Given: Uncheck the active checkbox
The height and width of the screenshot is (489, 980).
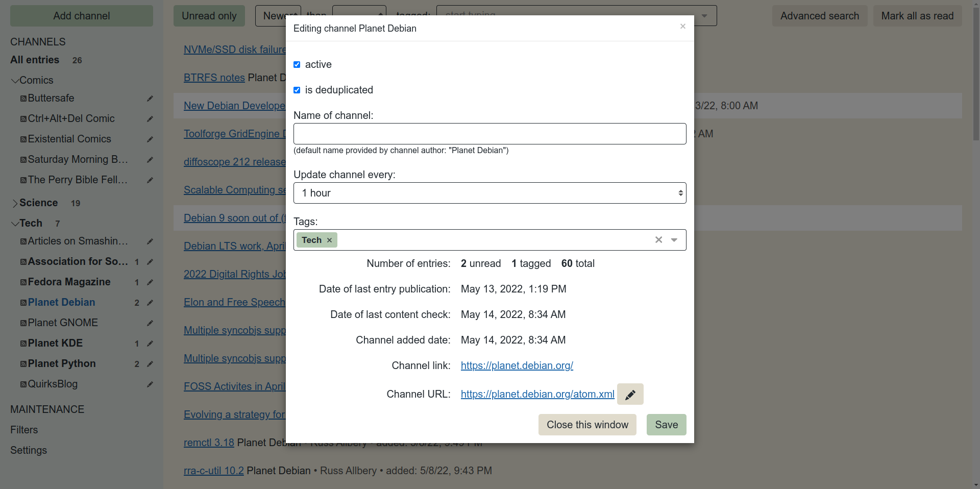Looking at the screenshot, I should (297, 64).
